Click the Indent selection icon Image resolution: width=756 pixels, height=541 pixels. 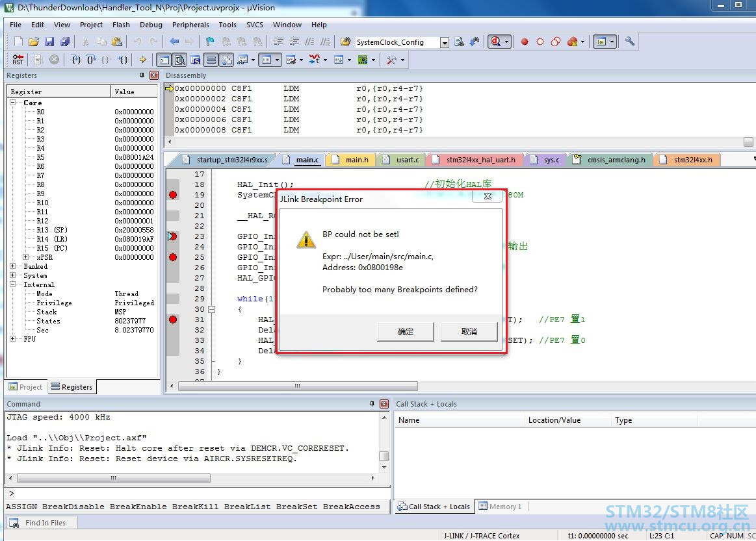[278, 42]
